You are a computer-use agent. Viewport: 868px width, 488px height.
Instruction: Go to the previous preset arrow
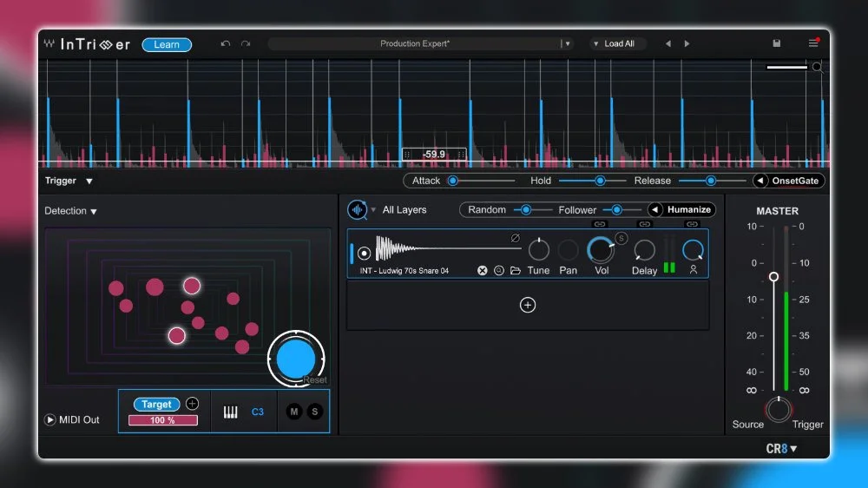click(668, 43)
